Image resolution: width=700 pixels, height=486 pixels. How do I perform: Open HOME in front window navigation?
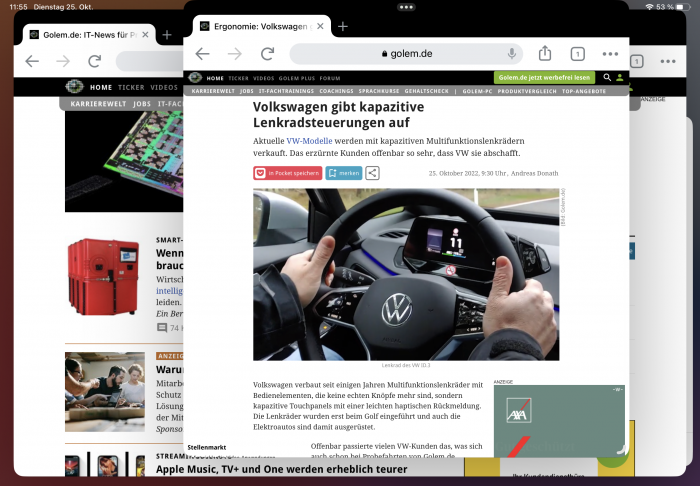coord(215,78)
